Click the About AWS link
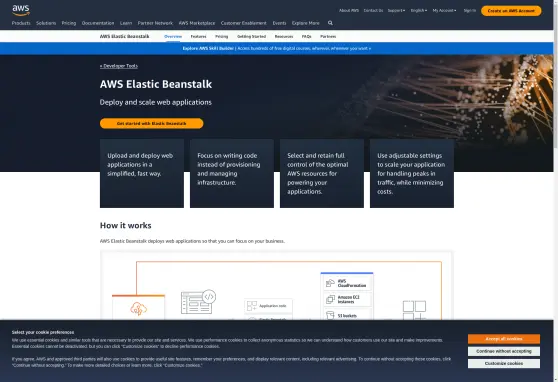The width and height of the screenshot is (558, 382). coord(349,11)
